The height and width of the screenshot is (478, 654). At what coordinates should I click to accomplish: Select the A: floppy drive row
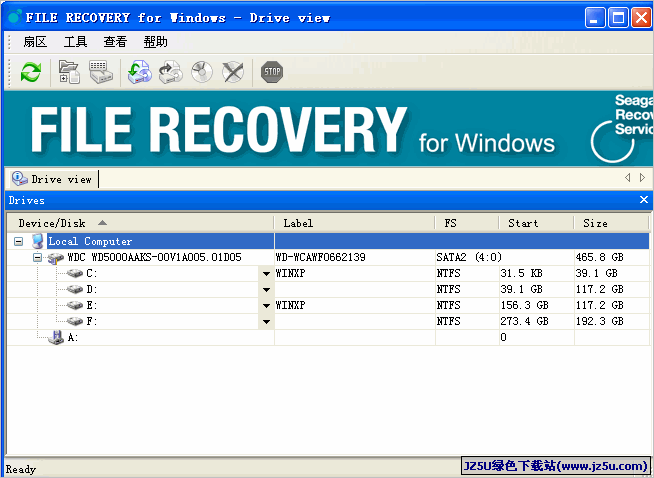click(328, 337)
